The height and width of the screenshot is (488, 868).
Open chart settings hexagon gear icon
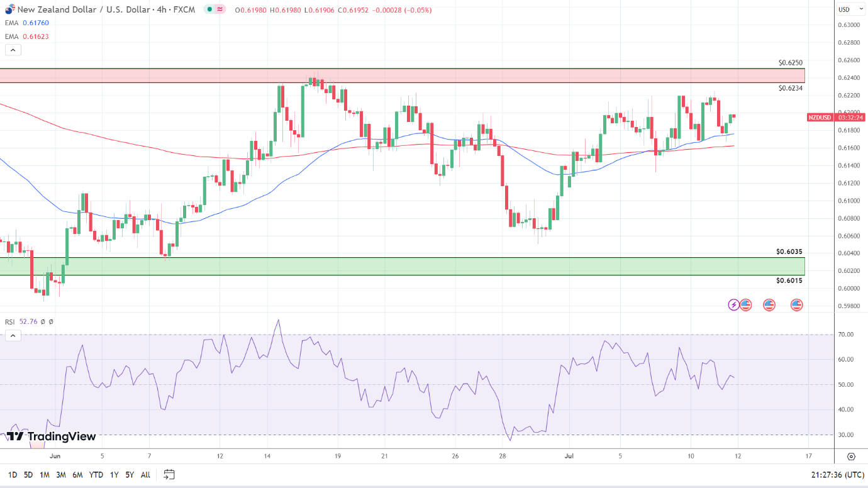(851, 457)
